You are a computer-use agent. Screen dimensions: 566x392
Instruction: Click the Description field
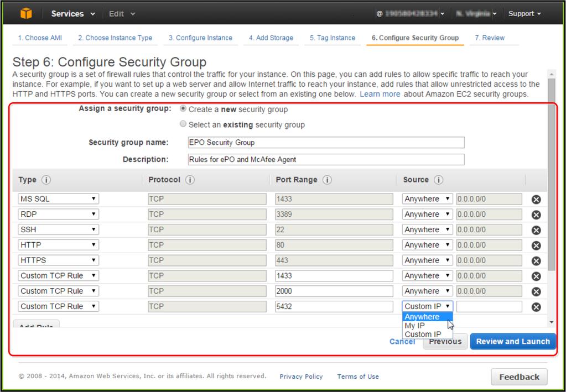(x=326, y=159)
